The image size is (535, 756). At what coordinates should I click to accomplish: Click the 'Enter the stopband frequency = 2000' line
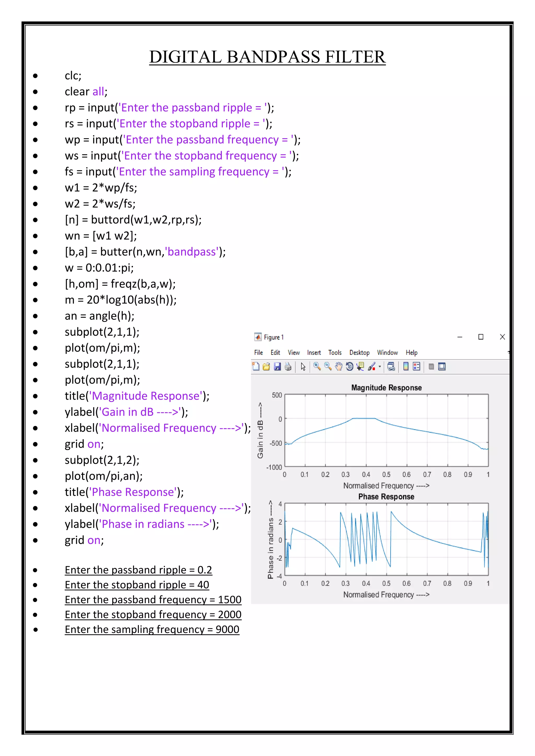(x=153, y=615)
